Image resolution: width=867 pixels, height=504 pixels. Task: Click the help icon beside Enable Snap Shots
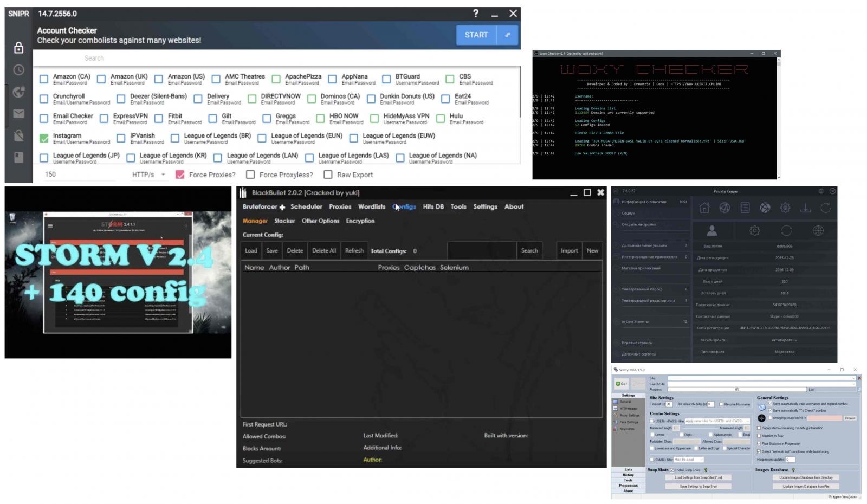click(x=706, y=470)
